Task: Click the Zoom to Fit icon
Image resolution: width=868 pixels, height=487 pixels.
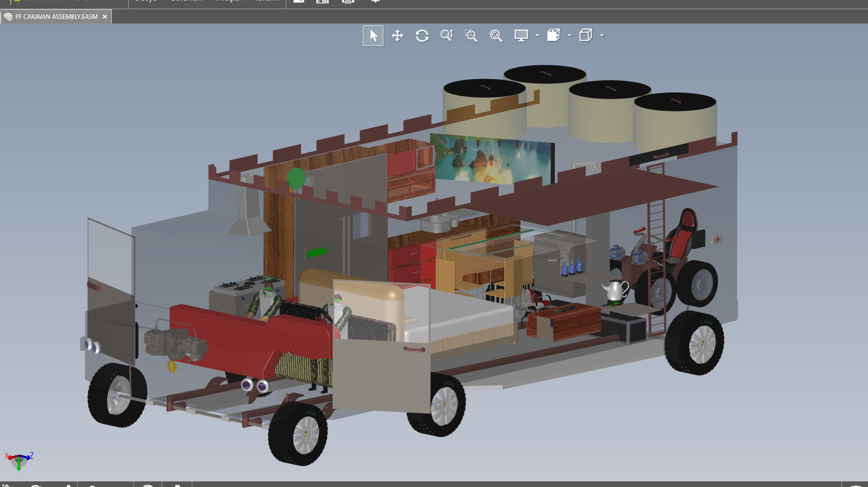Action: click(496, 36)
